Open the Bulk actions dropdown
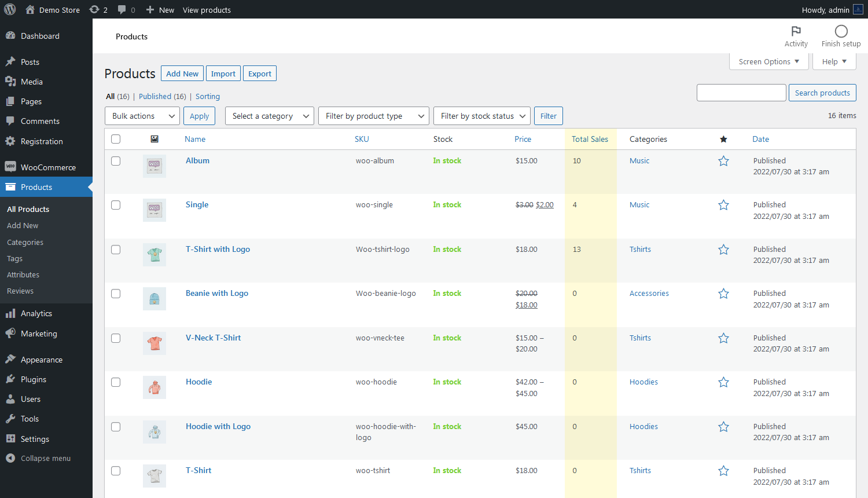Image resolution: width=868 pixels, height=498 pixels. point(142,116)
